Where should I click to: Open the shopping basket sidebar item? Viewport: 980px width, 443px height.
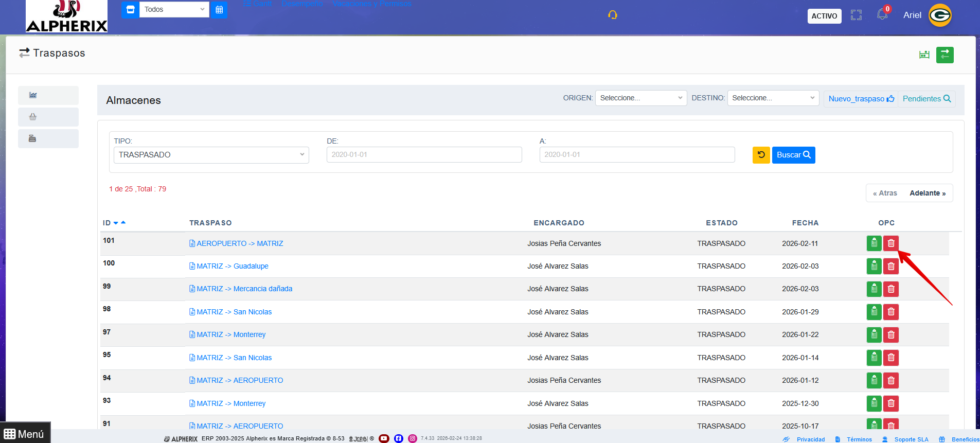[x=33, y=117]
